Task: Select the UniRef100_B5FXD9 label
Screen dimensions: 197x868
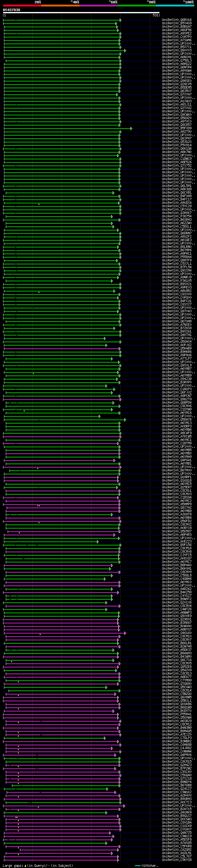Action: pyautogui.click(x=177, y=128)
